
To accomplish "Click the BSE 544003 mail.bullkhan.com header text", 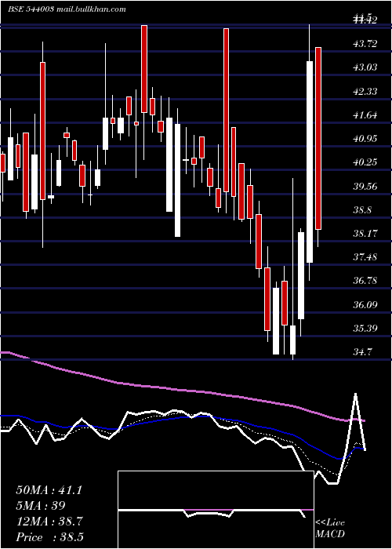I will click(67, 9).
